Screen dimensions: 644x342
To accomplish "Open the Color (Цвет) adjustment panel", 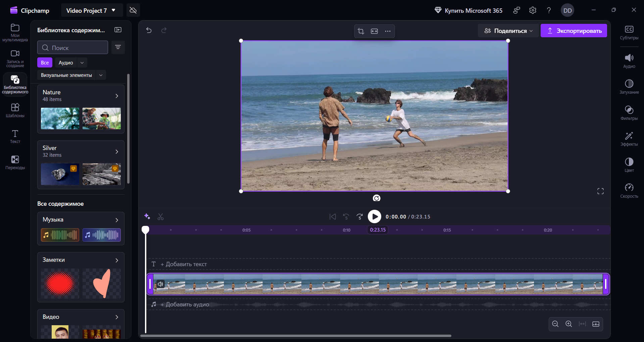I will pyautogui.click(x=629, y=165).
